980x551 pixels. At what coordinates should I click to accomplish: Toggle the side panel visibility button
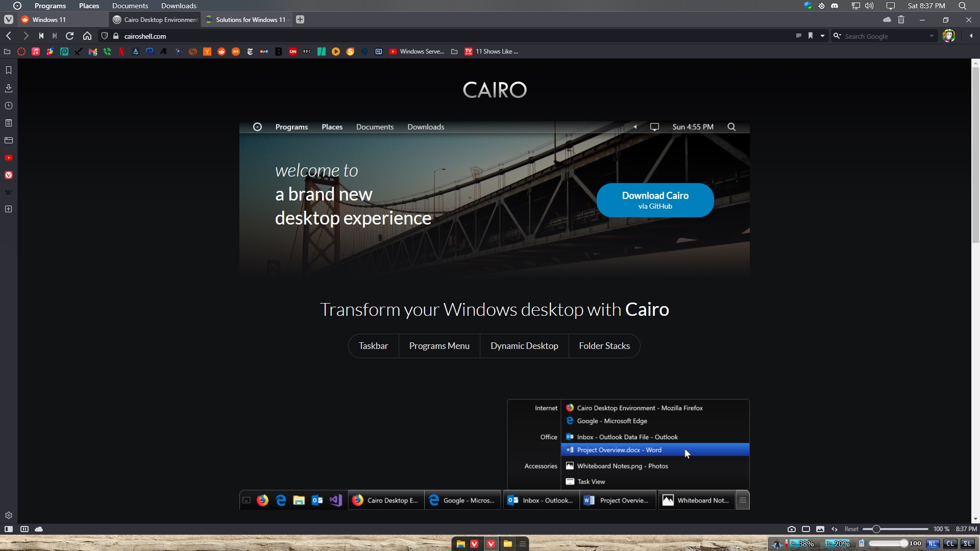tap(9, 529)
